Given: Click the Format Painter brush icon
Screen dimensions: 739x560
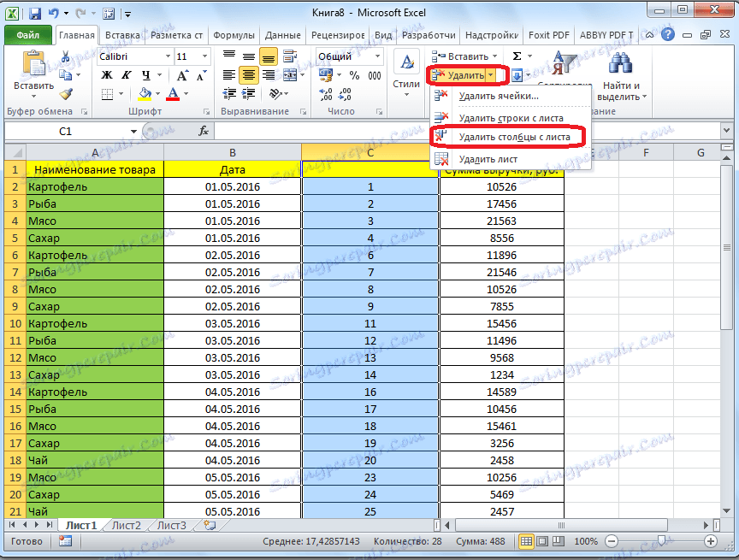Looking at the screenshot, I should pos(66,93).
